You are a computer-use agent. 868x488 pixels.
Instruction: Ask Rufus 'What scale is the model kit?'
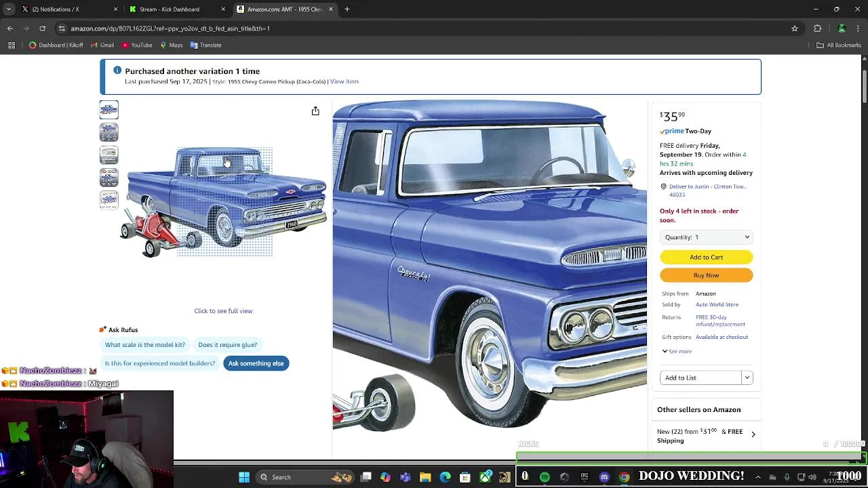coord(145,345)
